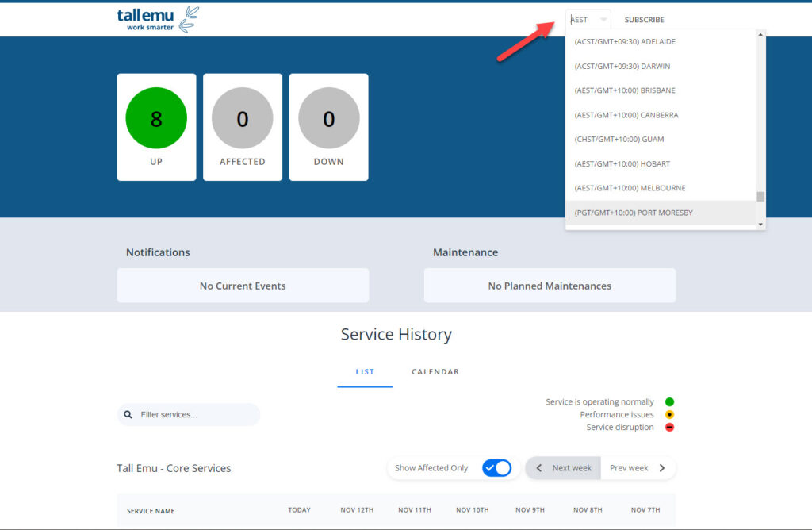Viewport: 812px width, 530px height.
Task: Click the green 8 UP status circle
Action: tap(156, 118)
